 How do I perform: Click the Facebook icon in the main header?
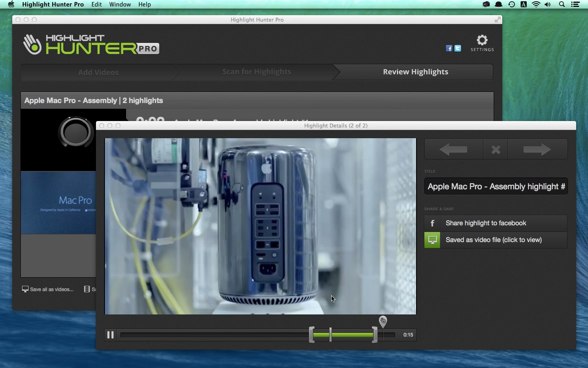[449, 48]
